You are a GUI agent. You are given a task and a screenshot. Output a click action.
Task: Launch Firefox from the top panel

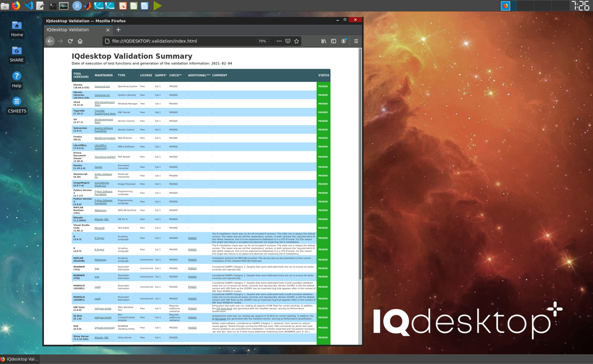16,6
